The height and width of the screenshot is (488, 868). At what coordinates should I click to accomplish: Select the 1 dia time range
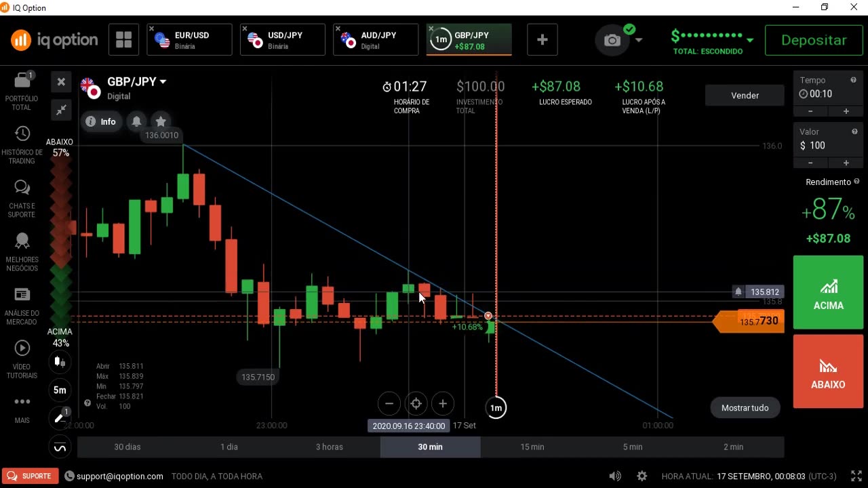tap(229, 447)
